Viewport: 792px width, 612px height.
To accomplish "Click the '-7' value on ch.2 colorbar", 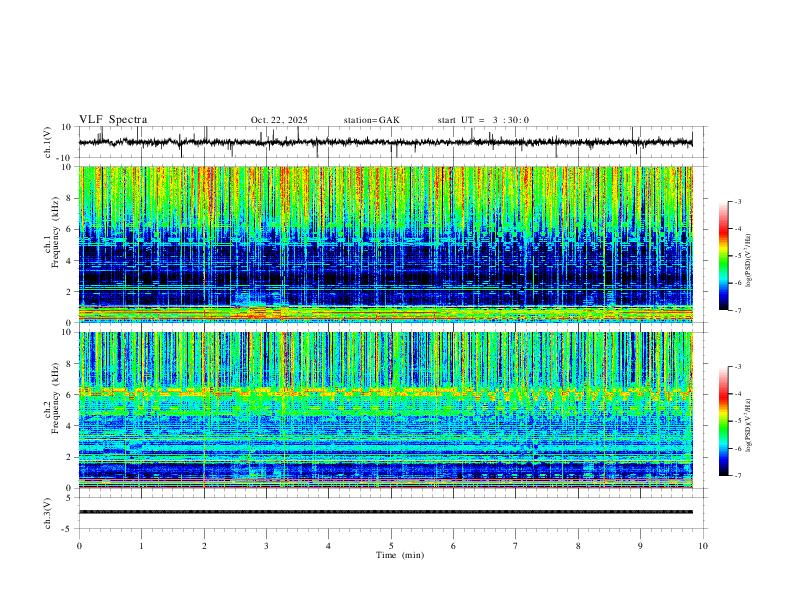I will pos(738,475).
